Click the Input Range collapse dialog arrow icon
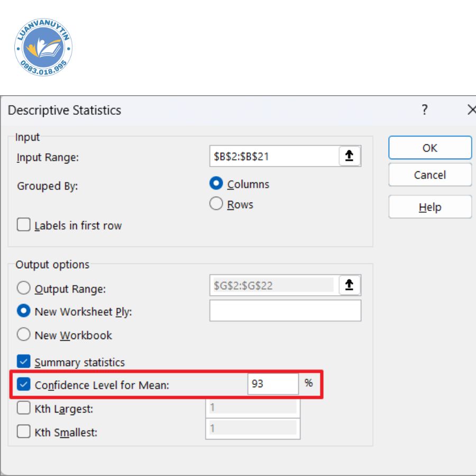This screenshot has height=476, width=476. click(349, 156)
